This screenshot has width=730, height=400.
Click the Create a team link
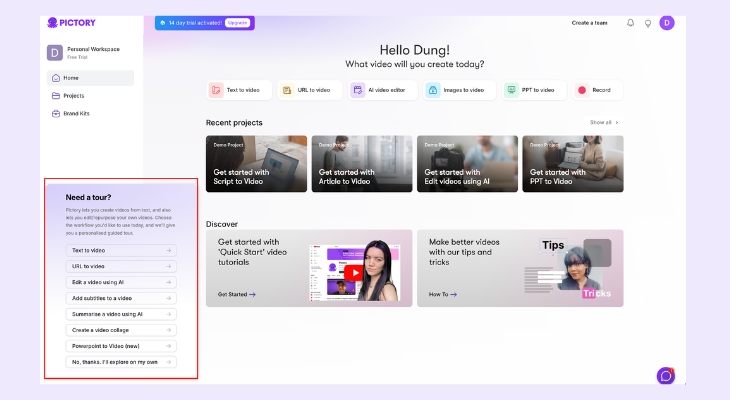(589, 22)
